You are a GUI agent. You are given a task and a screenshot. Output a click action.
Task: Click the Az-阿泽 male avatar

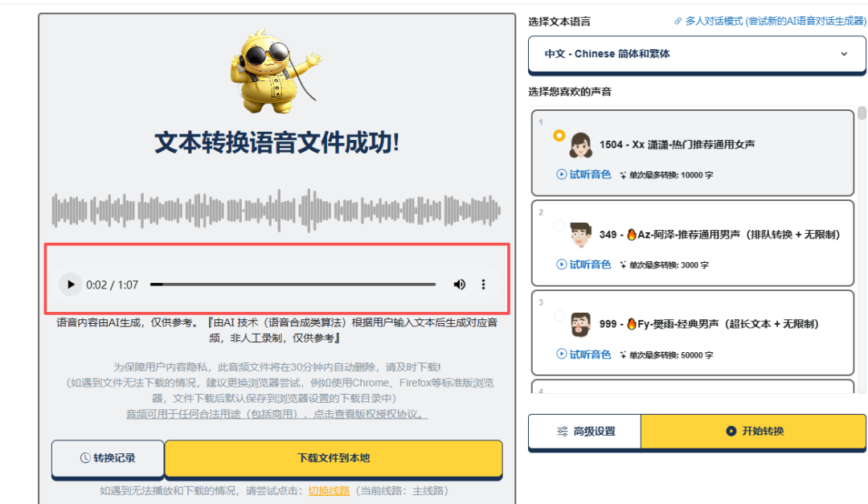point(581,235)
